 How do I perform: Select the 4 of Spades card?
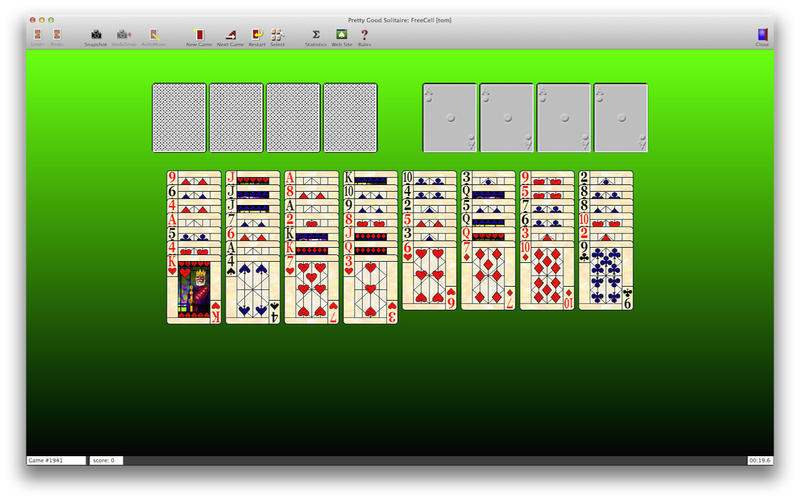click(x=252, y=290)
